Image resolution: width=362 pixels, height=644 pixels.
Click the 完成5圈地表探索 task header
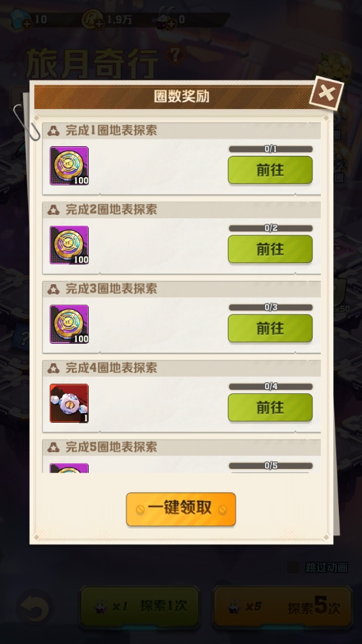(x=182, y=447)
